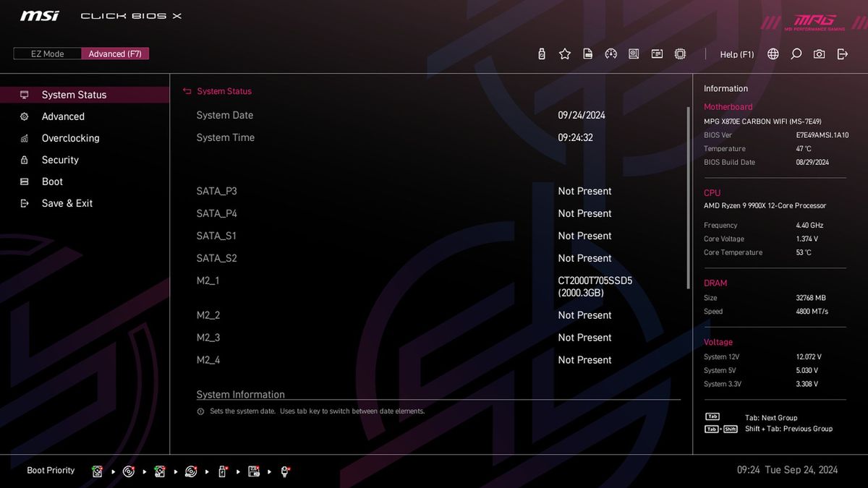Select floppy disk icon in Boot Priority
Screen dimensions: 868x488
coord(254,471)
